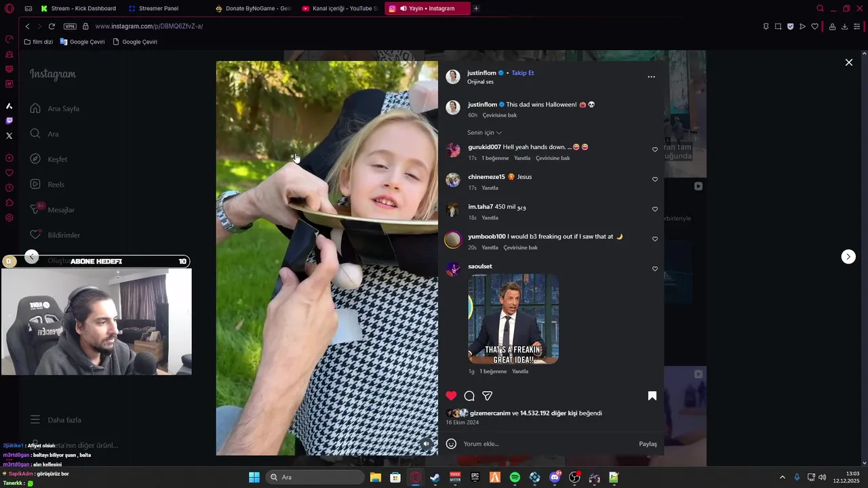Reload the page with the refresh icon

point(52,26)
